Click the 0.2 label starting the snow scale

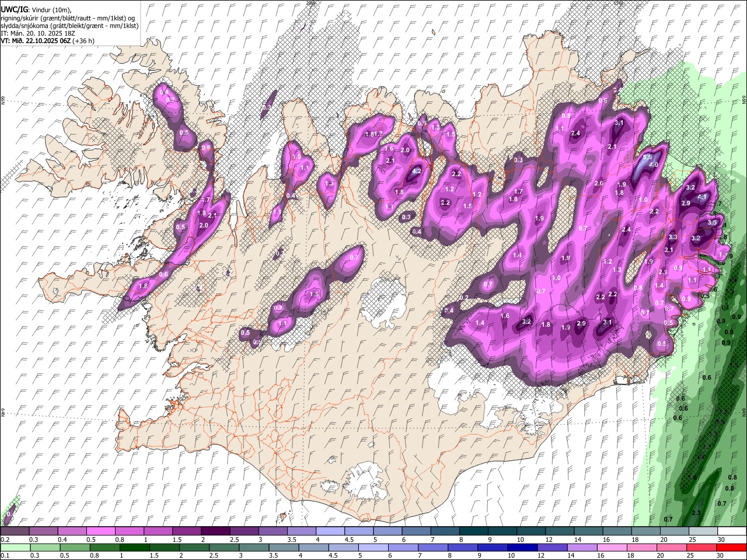5,540
